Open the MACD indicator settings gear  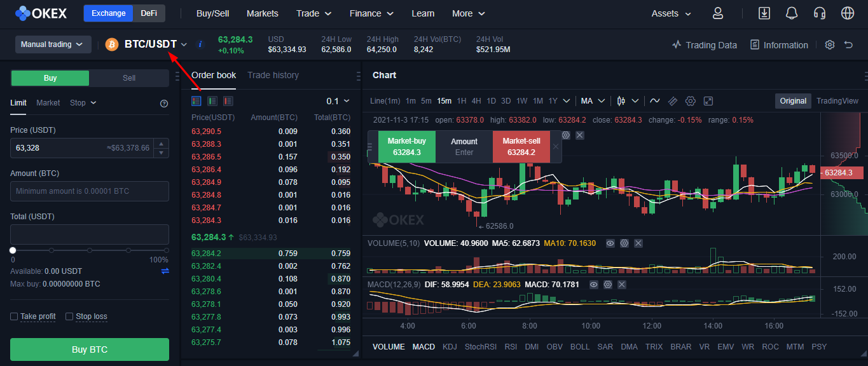(x=608, y=285)
